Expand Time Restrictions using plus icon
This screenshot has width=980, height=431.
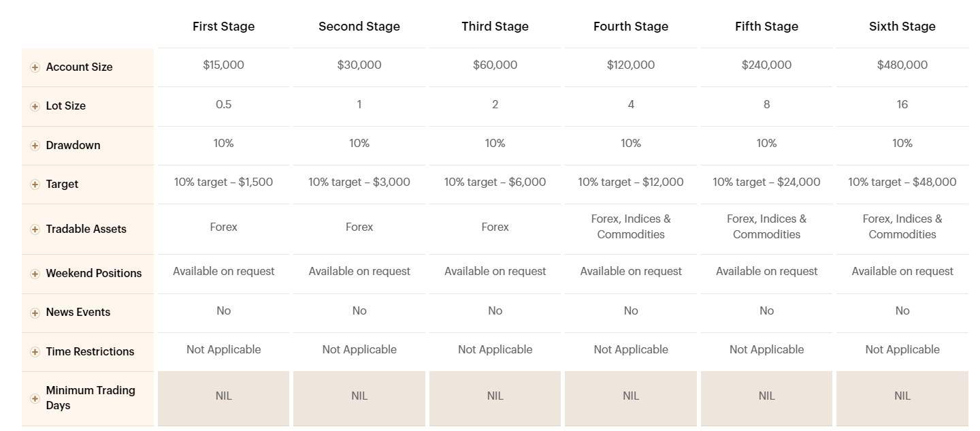click(x=35, y=352)
